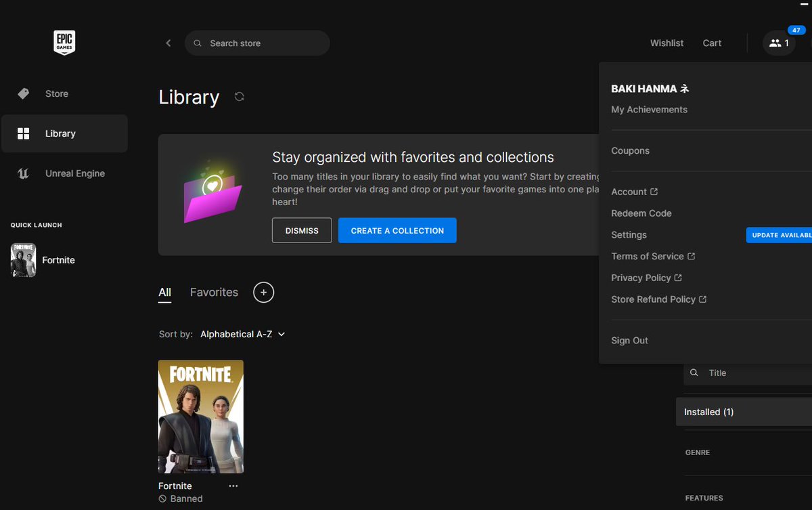The width and height of the screenshot is (812, 510).
Task: Select Library in the sidebar
Action: (64, 133)
